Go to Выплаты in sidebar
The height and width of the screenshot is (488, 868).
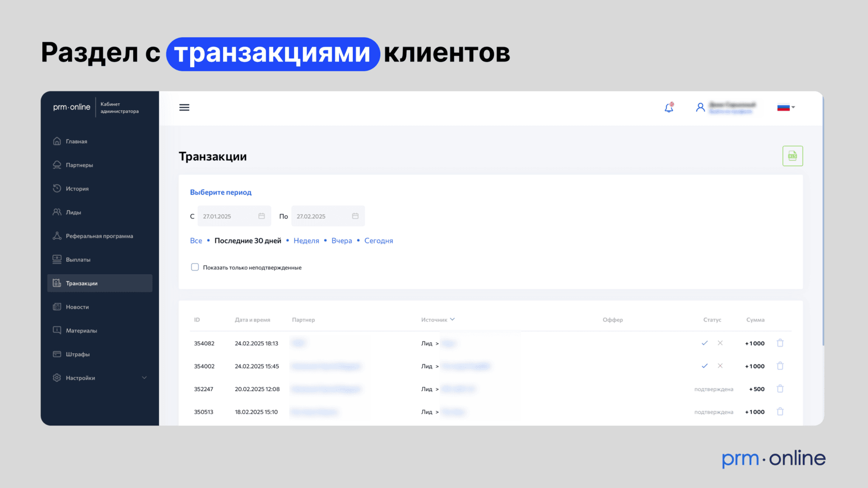78,260
